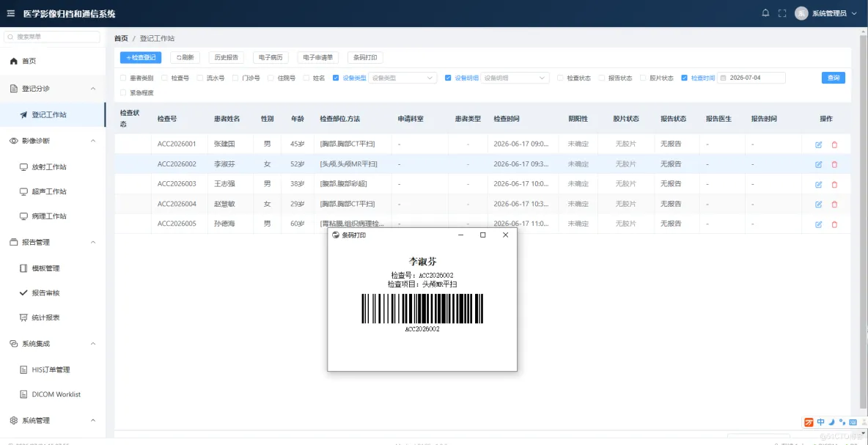The width and height of the screenshot is (868, 445).
Task: Open edit icon on 赵慧敏 row
Action: (x=819, y=205)
